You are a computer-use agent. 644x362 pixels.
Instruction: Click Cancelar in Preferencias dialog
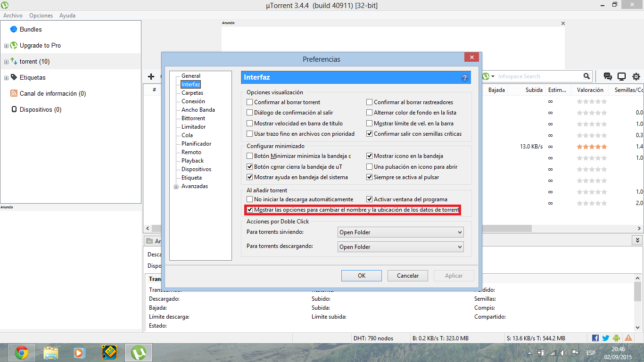[408, 276]
